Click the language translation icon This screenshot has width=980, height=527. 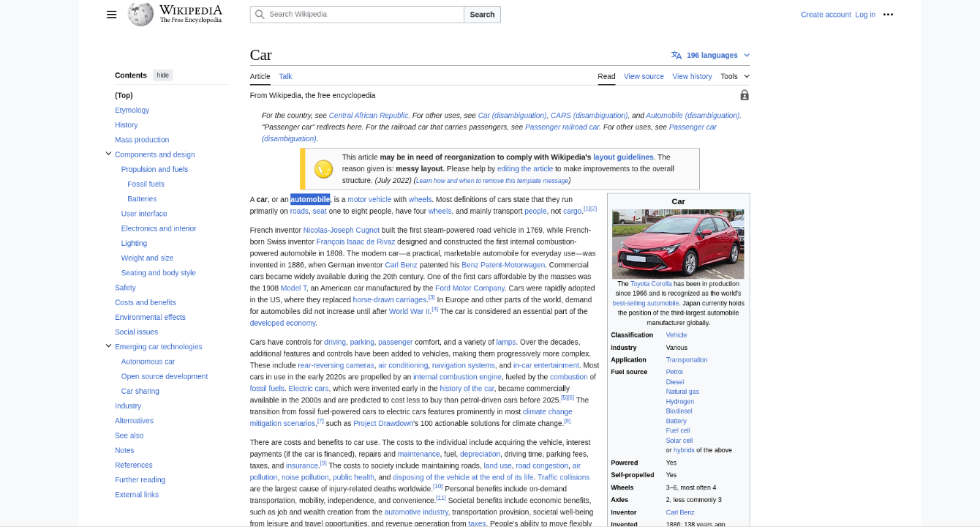pos(676,56)
